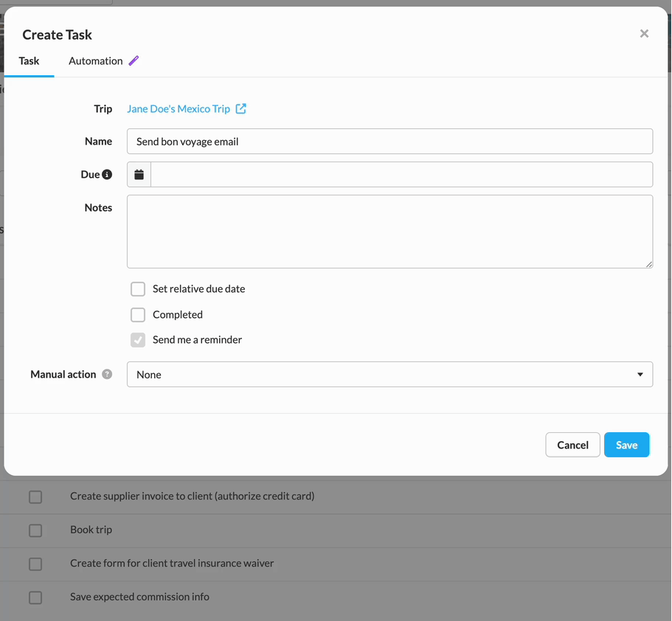The width and height of the screenshot is (672, 621).
Task: Tick the Save expected commission info checkbox
Action: click(35, 597)
